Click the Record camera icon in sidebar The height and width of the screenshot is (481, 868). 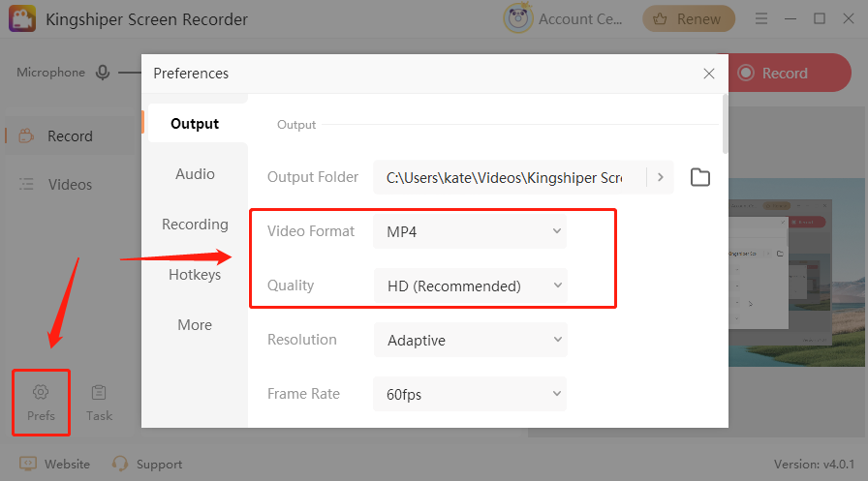click(x=26, y=135)
